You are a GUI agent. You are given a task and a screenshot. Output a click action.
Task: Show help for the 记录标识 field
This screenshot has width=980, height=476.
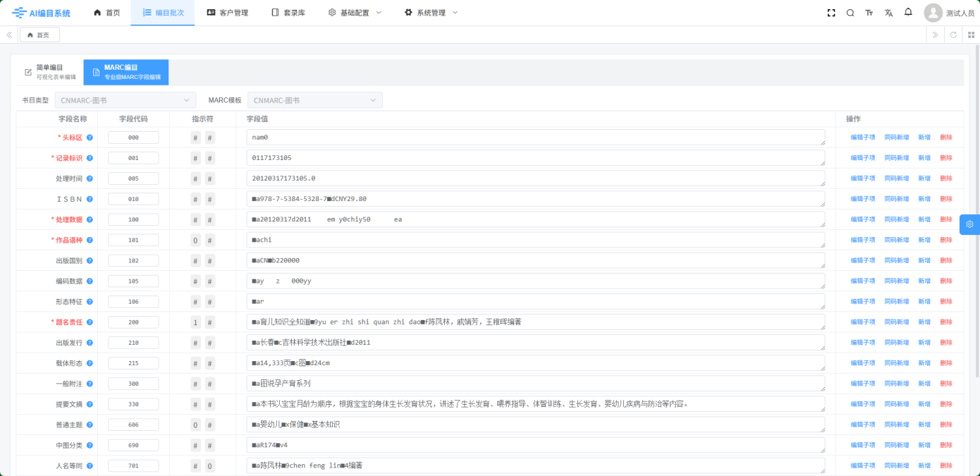click(x=90, y=158)
